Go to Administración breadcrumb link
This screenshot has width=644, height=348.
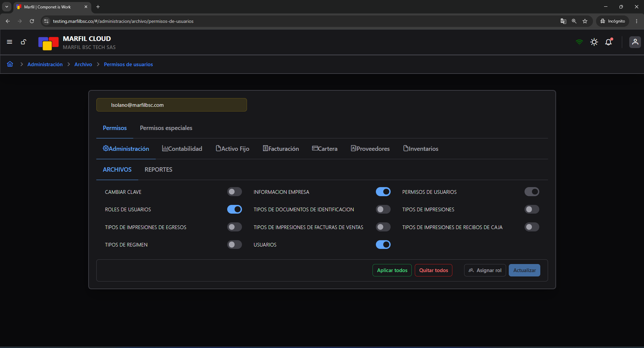(x=45, y=64)
